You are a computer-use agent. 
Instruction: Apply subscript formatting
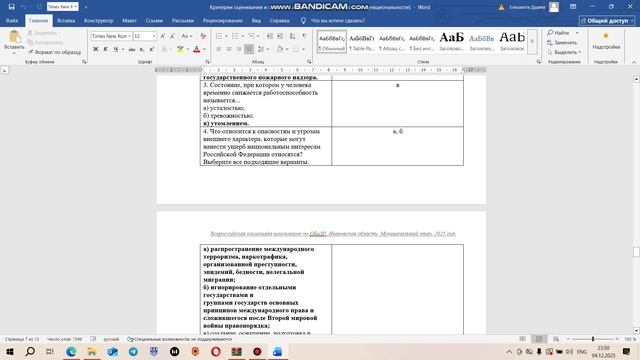pyautogui.click(x=142, y=49)
